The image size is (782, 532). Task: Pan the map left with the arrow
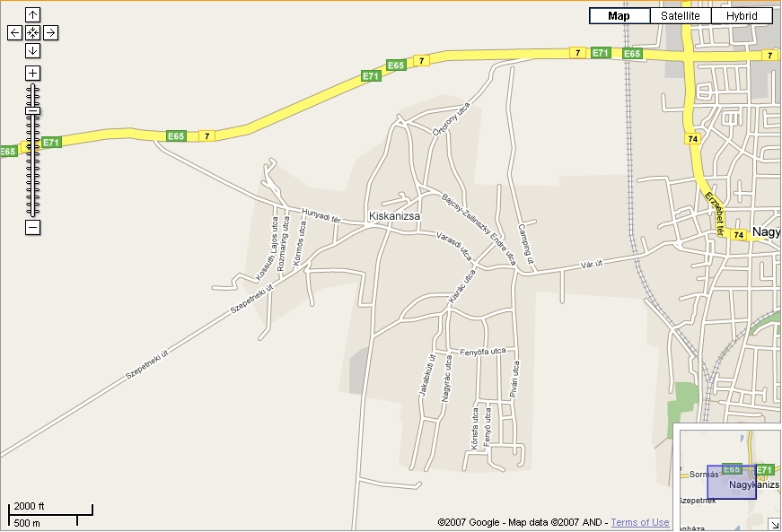[x=15, y=33]
